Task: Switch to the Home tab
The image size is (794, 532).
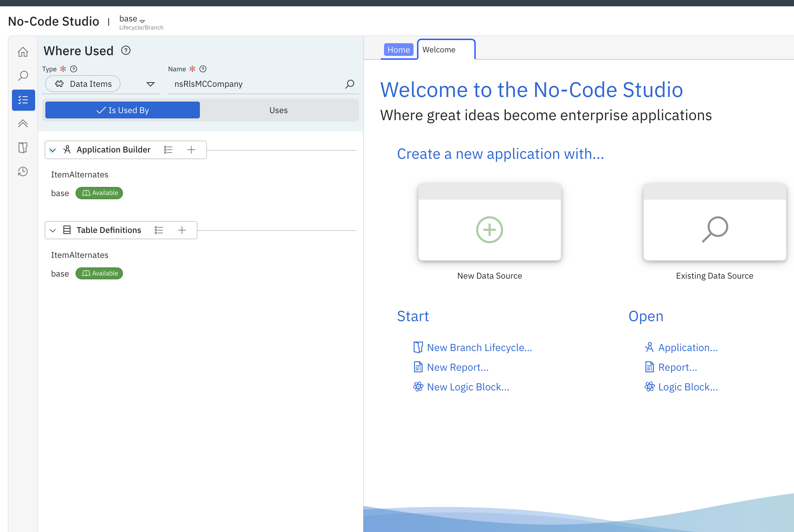Action: tap(398, 50)
